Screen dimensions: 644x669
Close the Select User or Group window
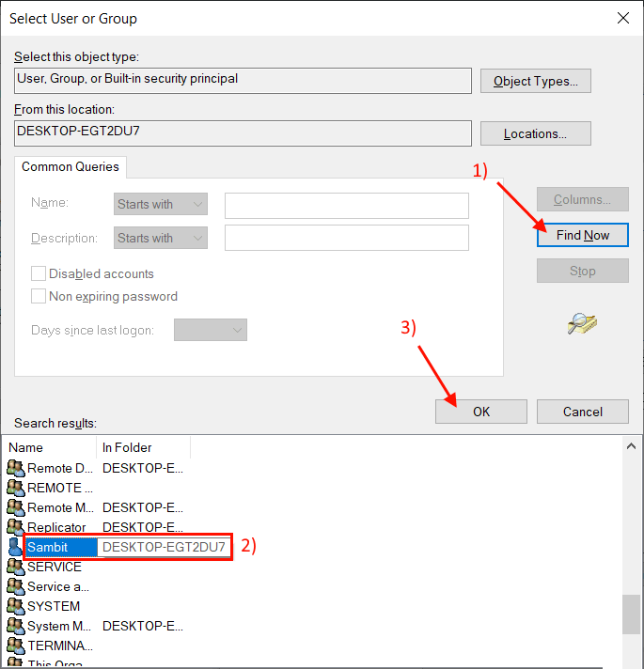click(623, 18)
